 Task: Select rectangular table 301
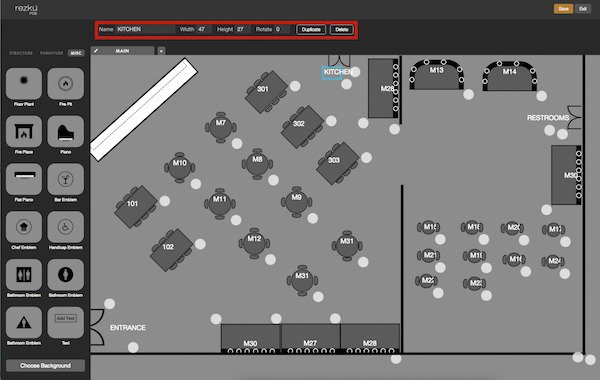click(x=266, y=92)
